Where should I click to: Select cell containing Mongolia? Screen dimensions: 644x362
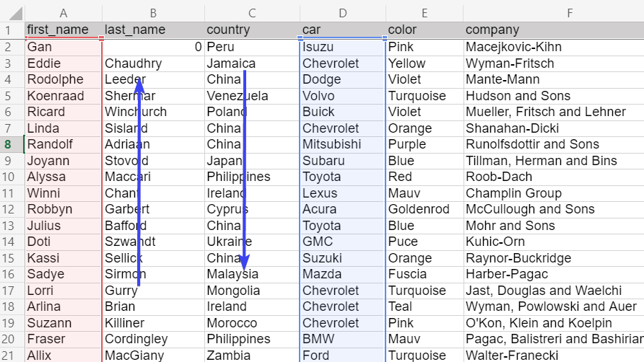[252, 291]
